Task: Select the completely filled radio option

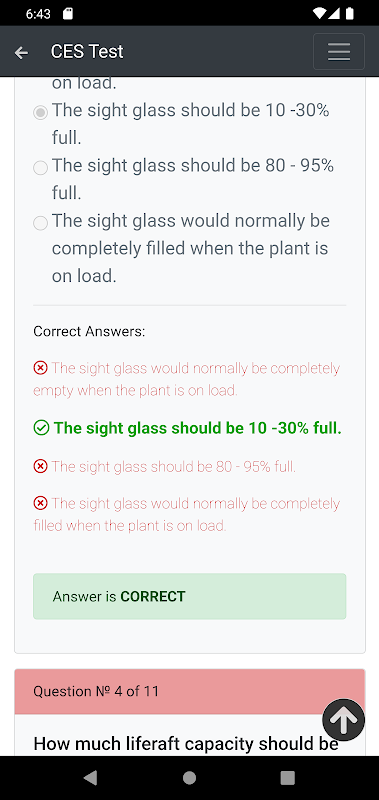Action: [40, 222]
